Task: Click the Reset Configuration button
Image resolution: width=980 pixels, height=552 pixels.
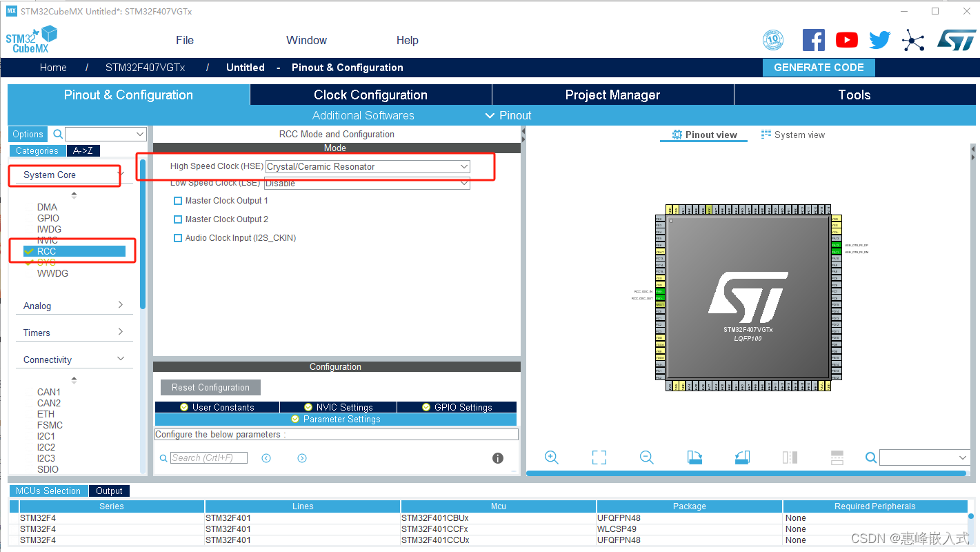Action: pos(210,387)
